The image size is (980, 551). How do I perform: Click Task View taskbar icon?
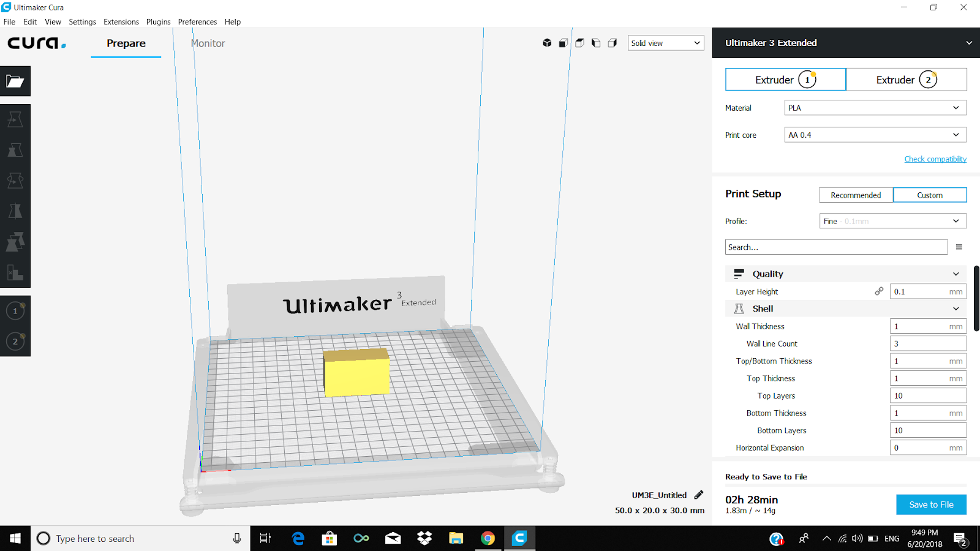click(x=266, y=538)
